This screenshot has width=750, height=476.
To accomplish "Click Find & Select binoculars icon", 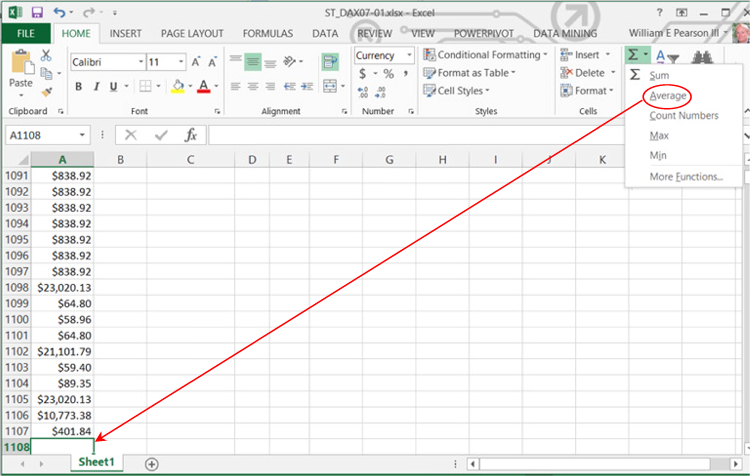I will tap(702, 57).
